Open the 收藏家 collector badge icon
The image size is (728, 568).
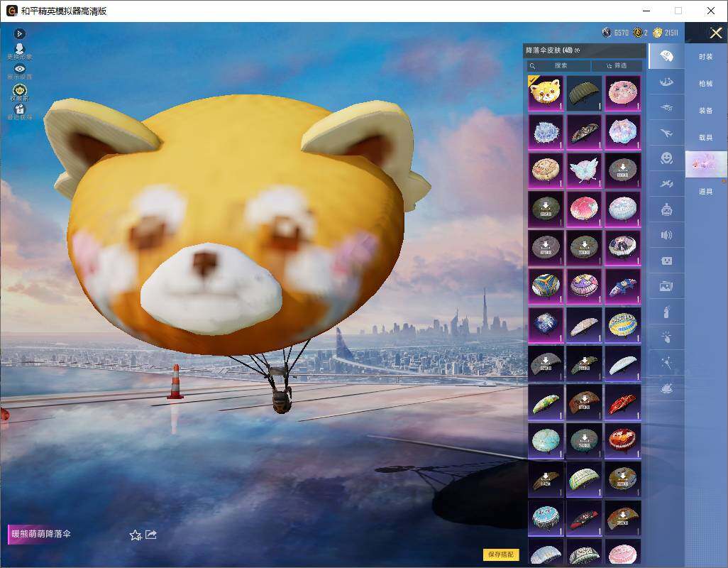pos(19,92)
